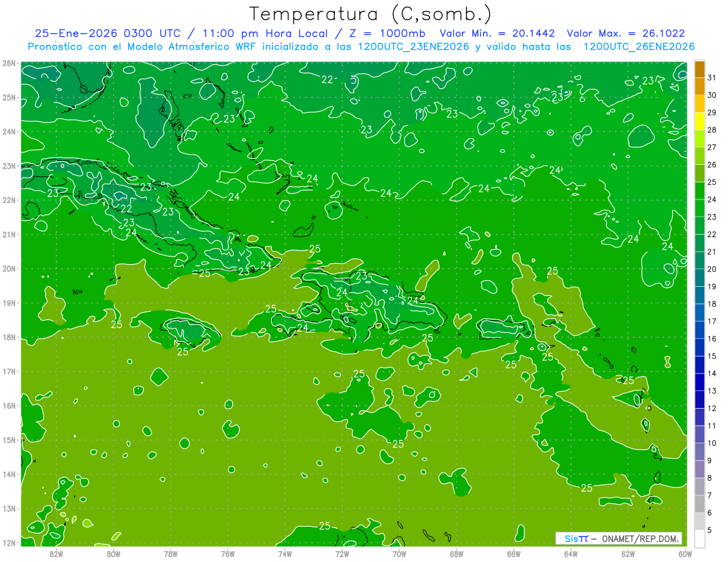Viewport: 728px width, 562px height.
Task: Click the 78W longitude axis label
Action: pos(170,554)
